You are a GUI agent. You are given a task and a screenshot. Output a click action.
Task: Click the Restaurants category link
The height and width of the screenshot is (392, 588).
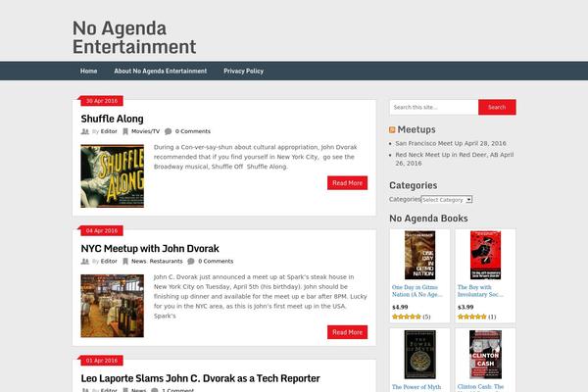click(x=167, y=261)
